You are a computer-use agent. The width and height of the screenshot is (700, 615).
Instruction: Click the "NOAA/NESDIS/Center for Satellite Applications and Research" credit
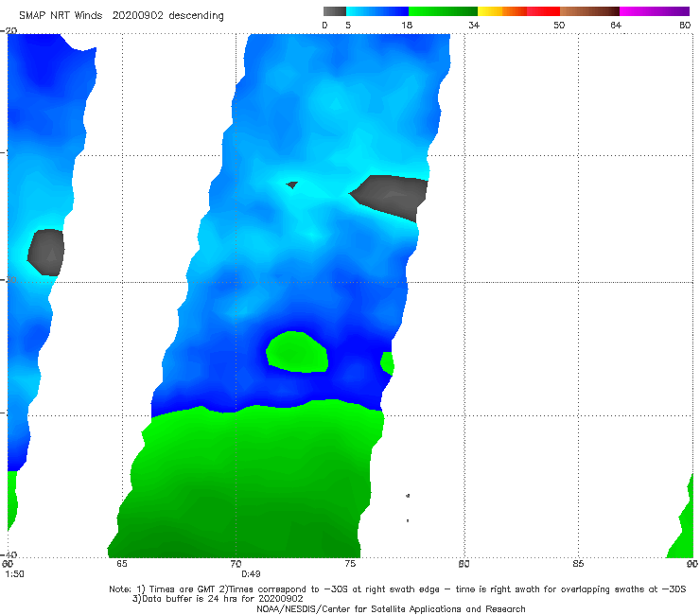[x=391, y=609]
